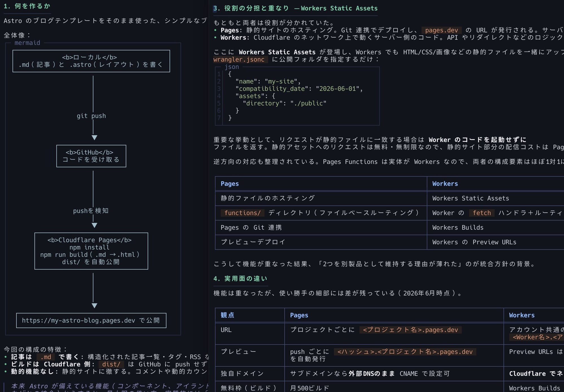Image resolution: width=564 pixels, height=392 pixels.
Task: Click the 'pushを検知' edge label
Action: tap(91, 211)
